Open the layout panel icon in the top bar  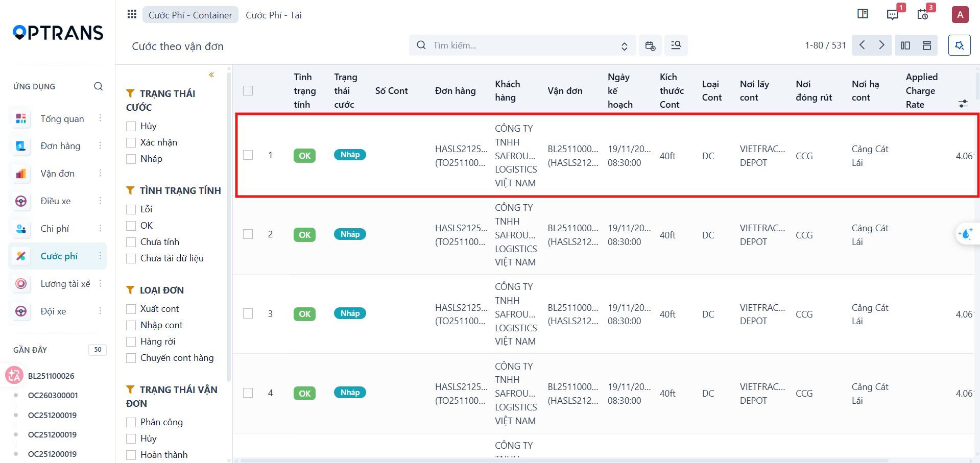[863, 14]
